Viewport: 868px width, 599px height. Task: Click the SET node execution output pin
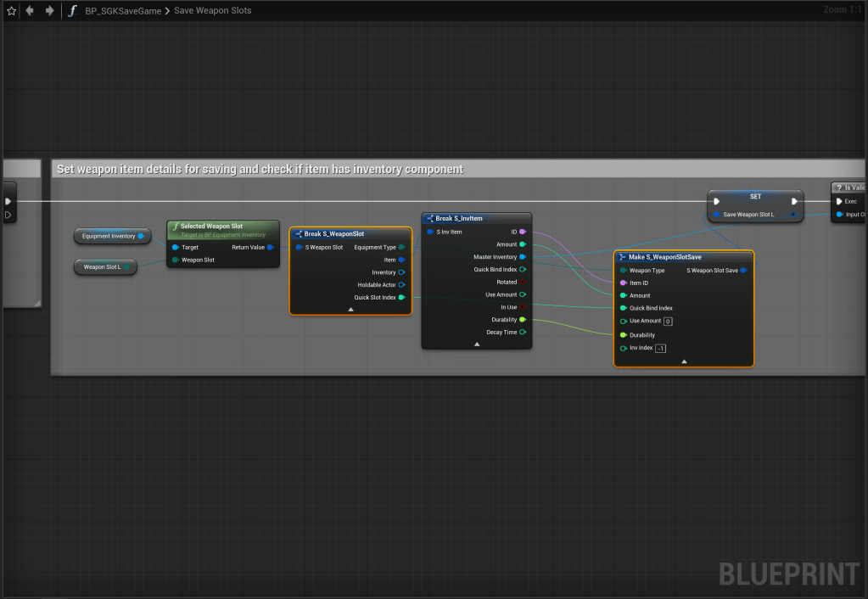coord(794,202)
